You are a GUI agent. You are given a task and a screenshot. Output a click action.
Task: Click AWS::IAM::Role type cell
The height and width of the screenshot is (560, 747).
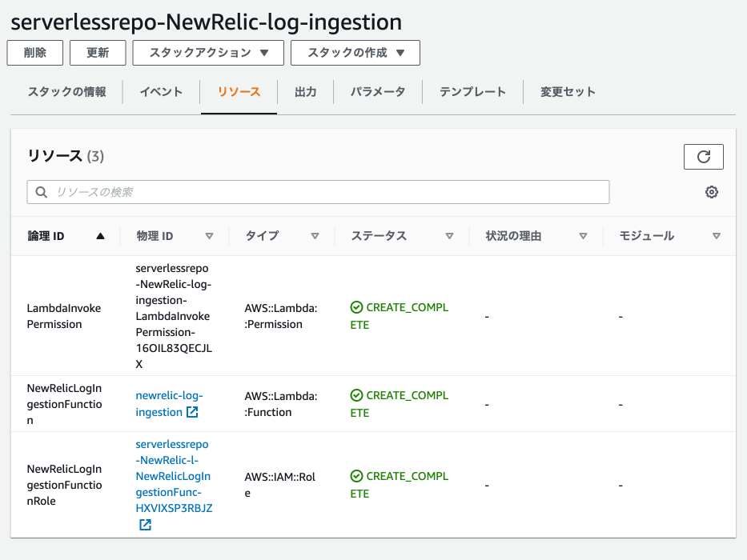279,485
